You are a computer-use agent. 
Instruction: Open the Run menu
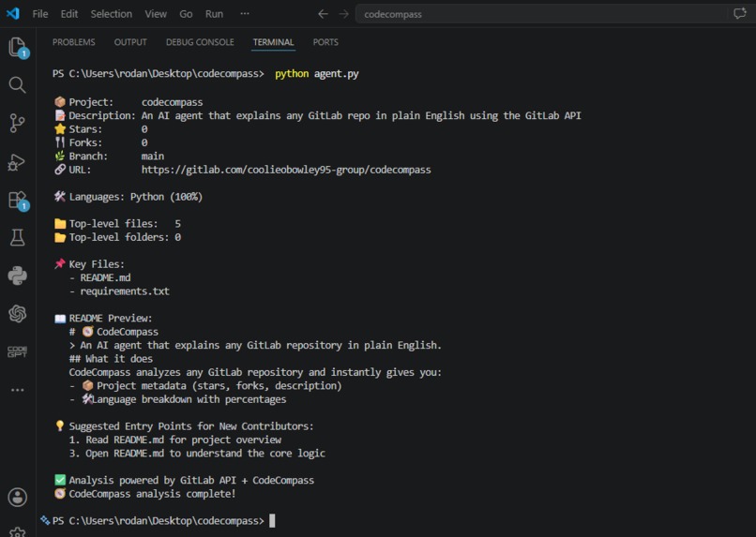coord(214,14)
